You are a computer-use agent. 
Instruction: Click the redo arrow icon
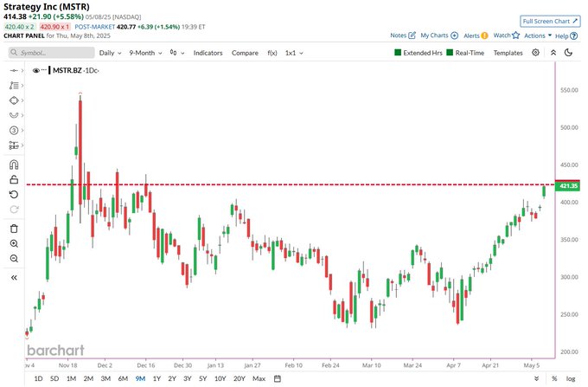click(14, 210)
